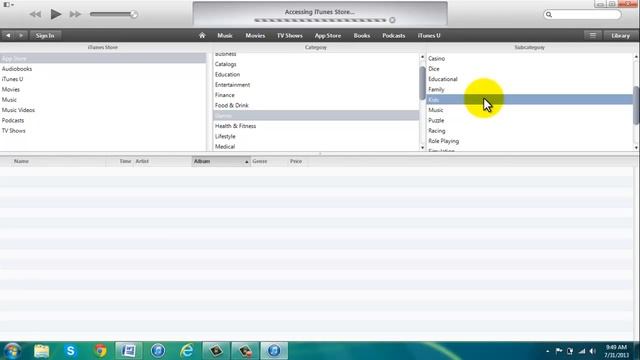This screenshot has width=640, height=360.
Task: Stop loading via the progress bar X icon
Action: 392,20
